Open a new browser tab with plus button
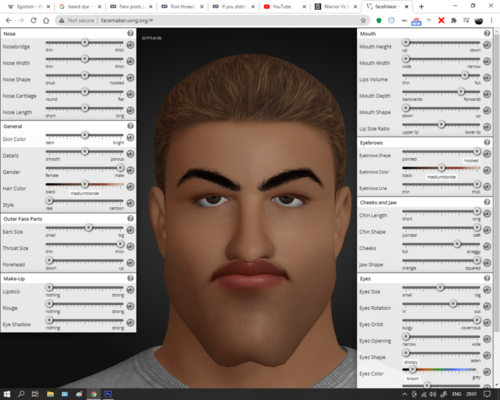The image size is (500, 400). click(x=421, y=6)
